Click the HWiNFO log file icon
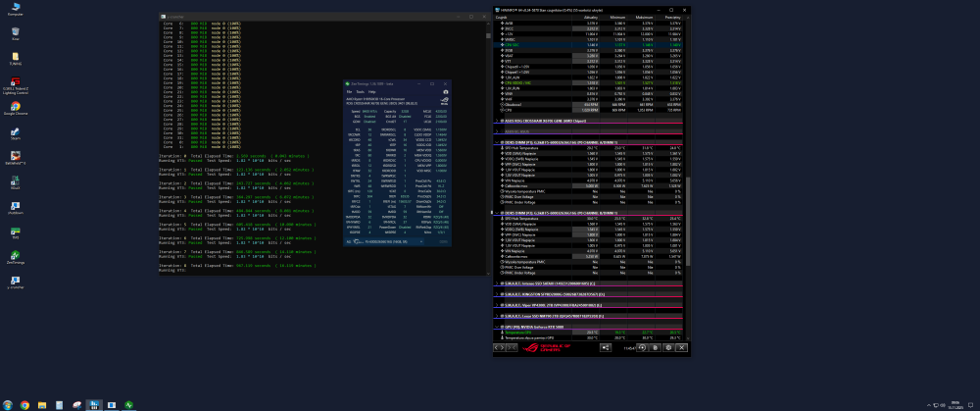The width and height of the screenshot is (980, 411). coord(655,347)
